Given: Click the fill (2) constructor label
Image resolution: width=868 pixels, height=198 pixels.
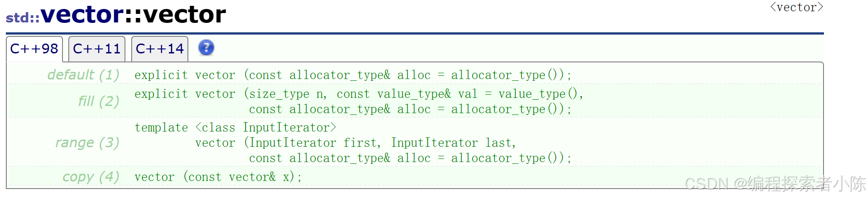Looking at the screenshot, I should point(98,101).
